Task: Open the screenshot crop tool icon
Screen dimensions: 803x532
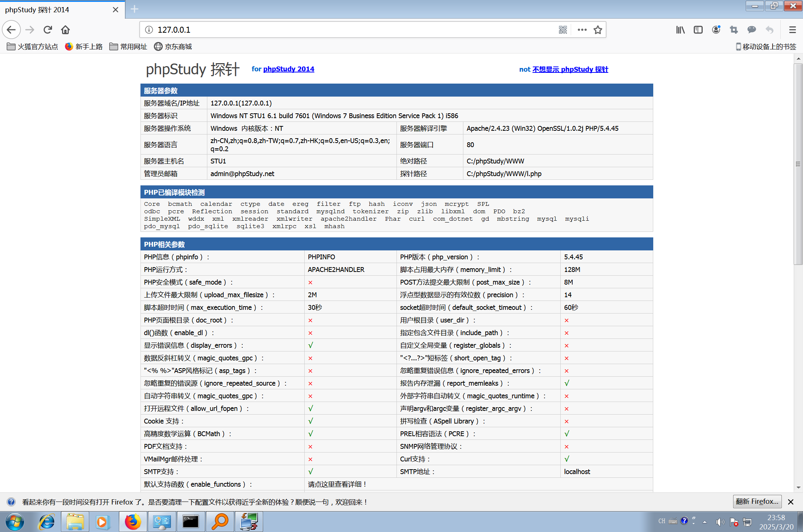Action: point(734,30)
